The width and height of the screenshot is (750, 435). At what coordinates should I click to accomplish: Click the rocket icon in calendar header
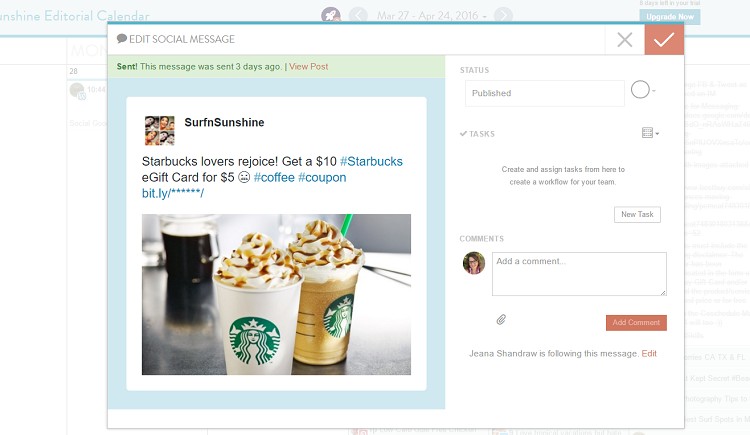coord(331,15)
